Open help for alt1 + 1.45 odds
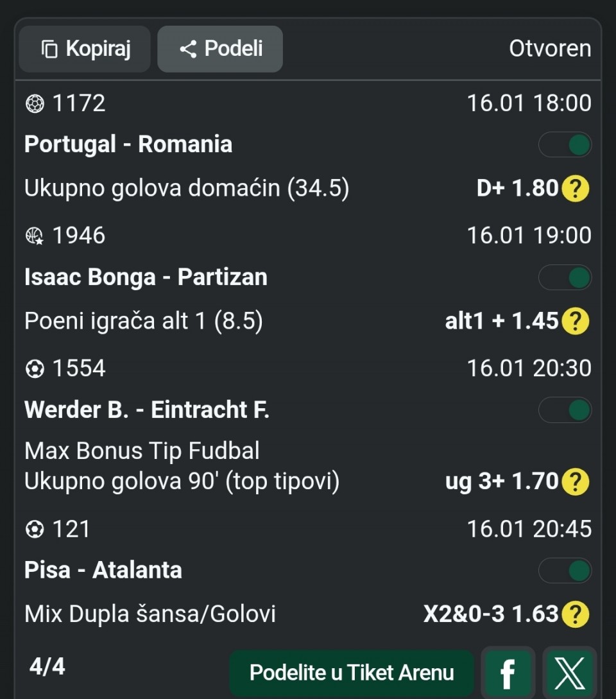Screen dimensions: 616x699 [x=575, y=321]
